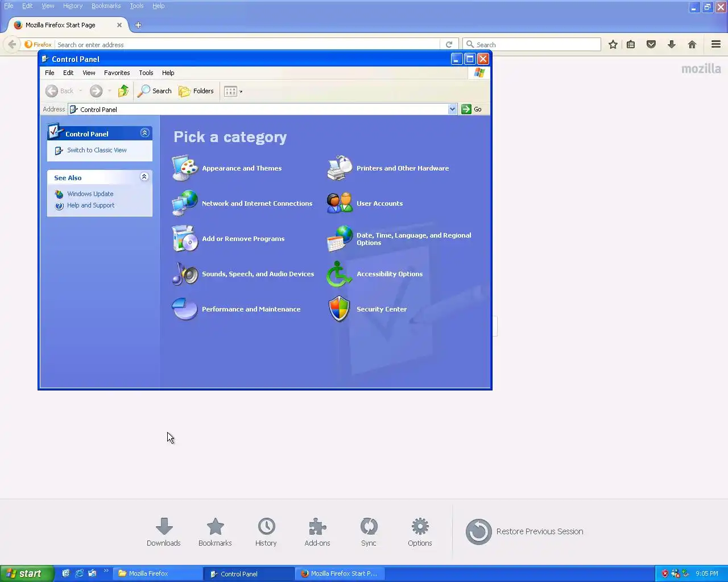Click Switch to Classic View link
This screenshot has height=582, width=728.
(x=97, y=150)
